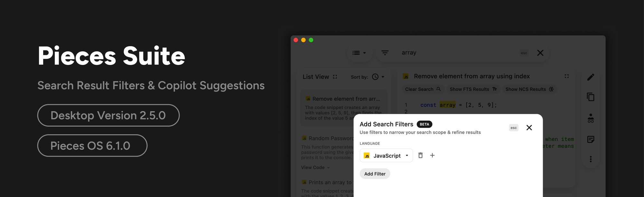
Task: Click the esc badge in filters dialog
Action: pyautogui.click(x=514, y=128)
